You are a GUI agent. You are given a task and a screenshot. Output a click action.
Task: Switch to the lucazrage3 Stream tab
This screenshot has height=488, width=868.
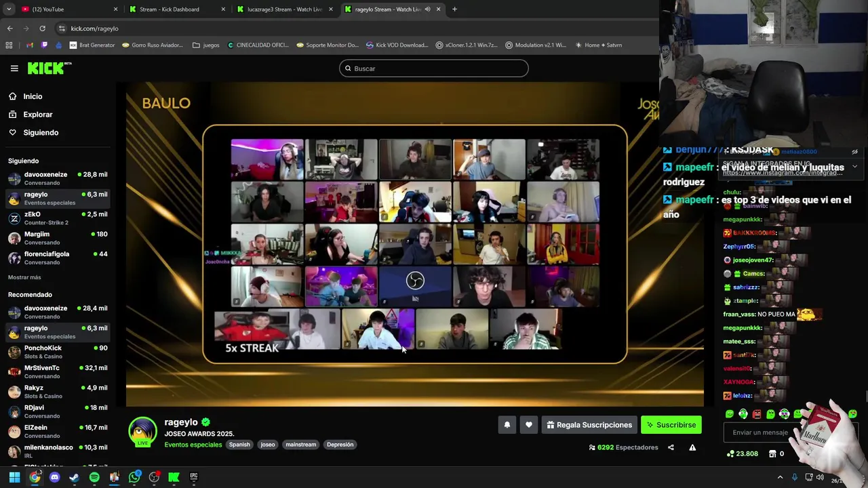[x=285, y=9]
